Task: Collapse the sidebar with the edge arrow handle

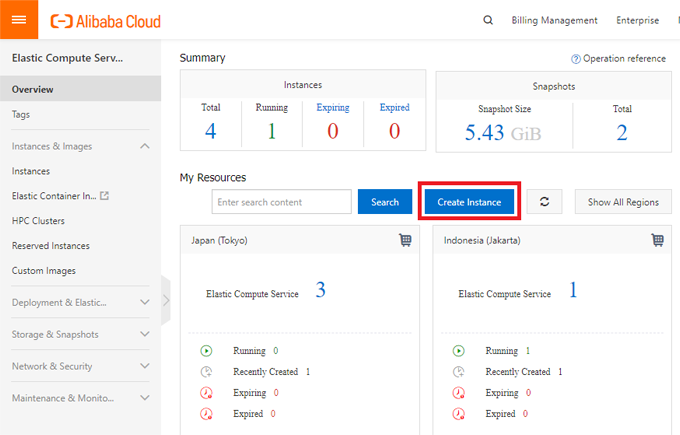Action: click(166, 300)
